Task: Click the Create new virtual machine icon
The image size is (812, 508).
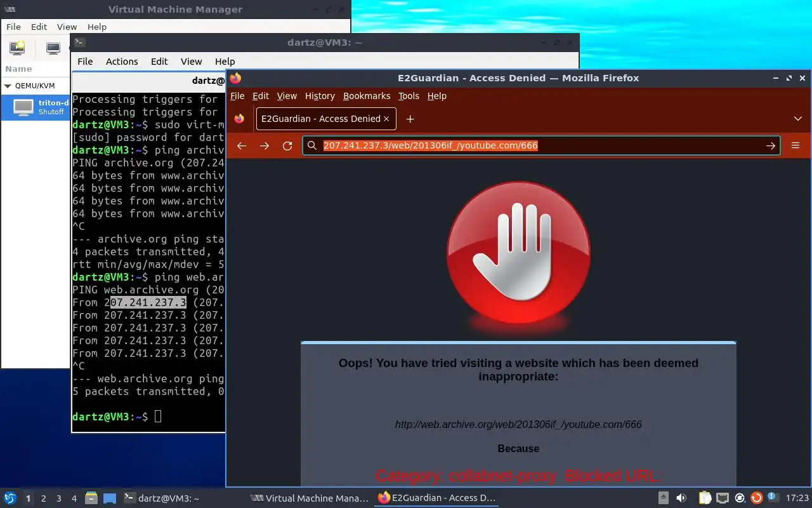Action: [x=17, y=48]
